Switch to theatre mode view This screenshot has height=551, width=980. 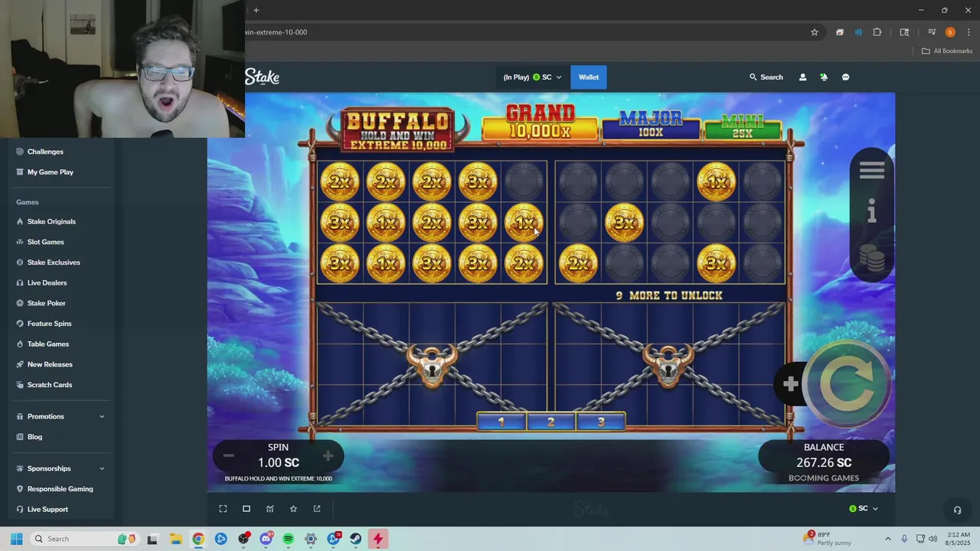(x=247, y=509)
